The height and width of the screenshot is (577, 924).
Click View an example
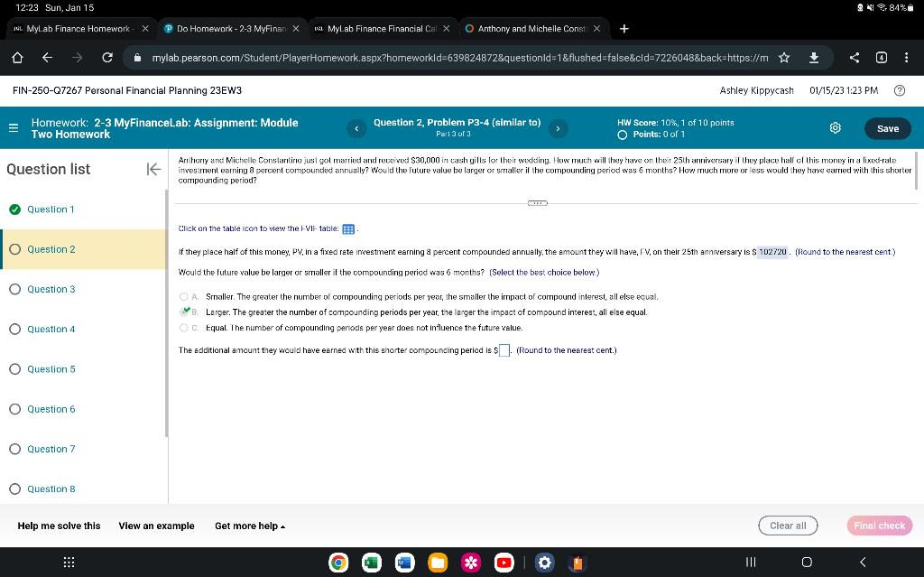(157, 526)
